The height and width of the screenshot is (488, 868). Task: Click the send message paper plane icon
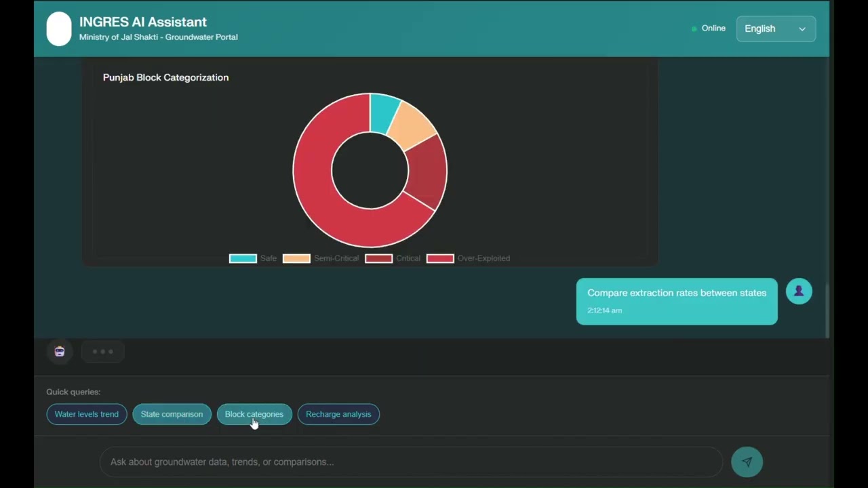point(747,462)
